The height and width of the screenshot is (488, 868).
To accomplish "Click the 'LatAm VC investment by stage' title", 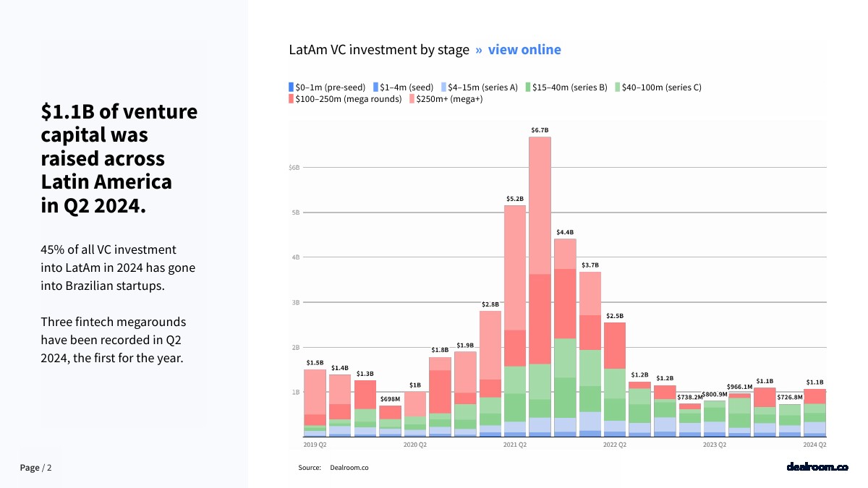I will click(378, 50).
